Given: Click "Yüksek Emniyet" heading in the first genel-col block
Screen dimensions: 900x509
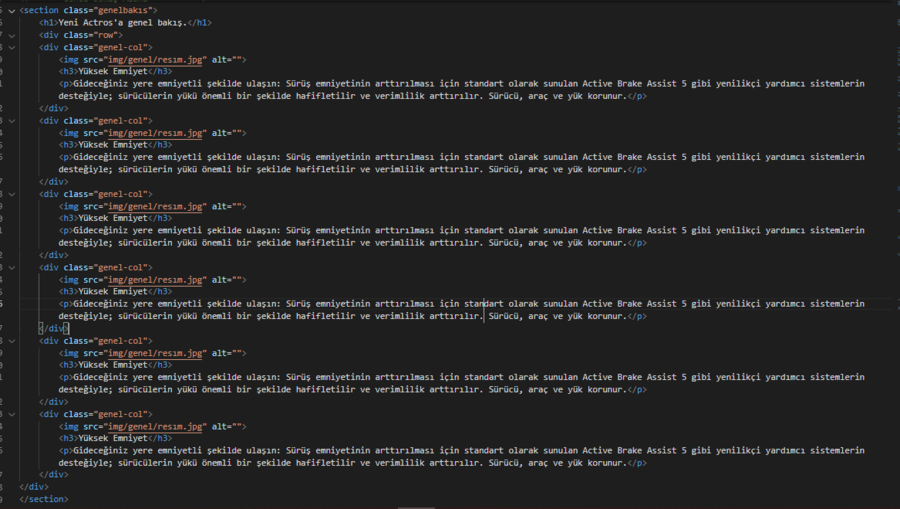Looking at the screenshot, I should pyautogui.click(x=113, y=72).
